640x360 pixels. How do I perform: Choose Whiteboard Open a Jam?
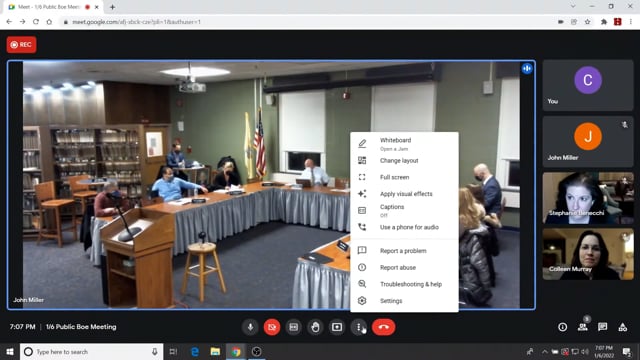(404, 144)
